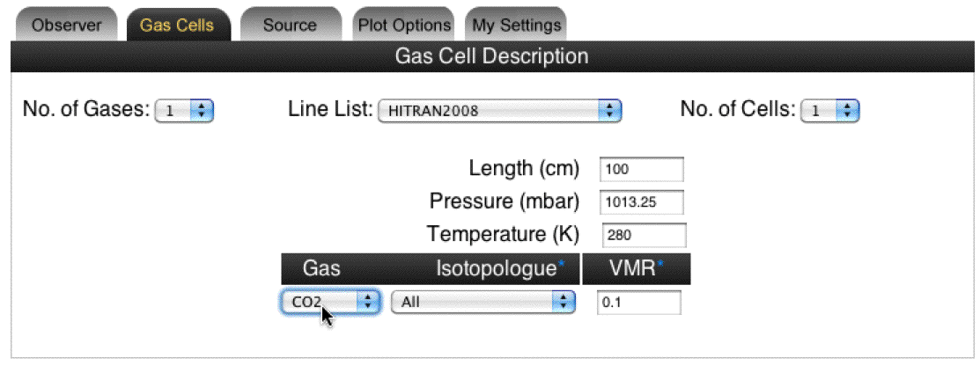Click the VMR value field
This screenshot has width=980, height=373.
tap(638, 303)
